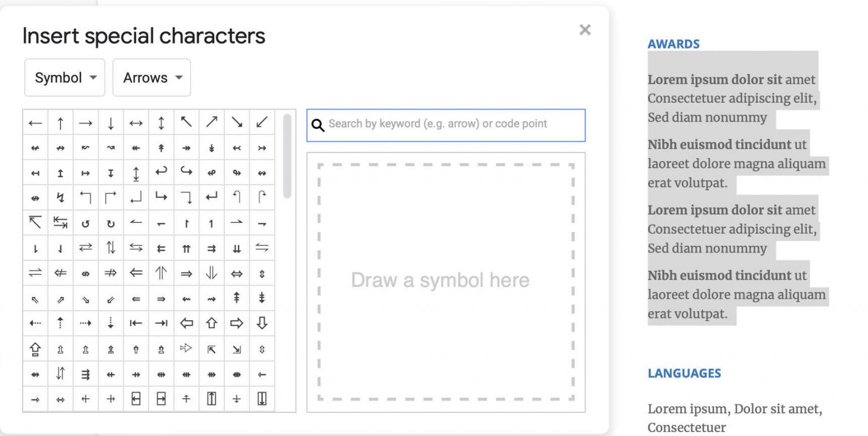Choose the white downwards outlined arrow
The height and width of the screenshot is (436, 868).
(262, 324)
